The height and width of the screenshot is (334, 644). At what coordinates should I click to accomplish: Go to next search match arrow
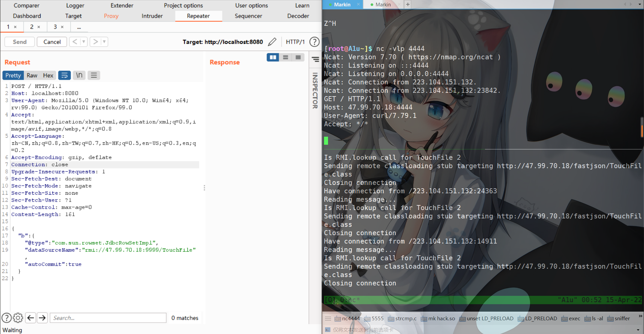pyautogui.click(x=42, y=318)
